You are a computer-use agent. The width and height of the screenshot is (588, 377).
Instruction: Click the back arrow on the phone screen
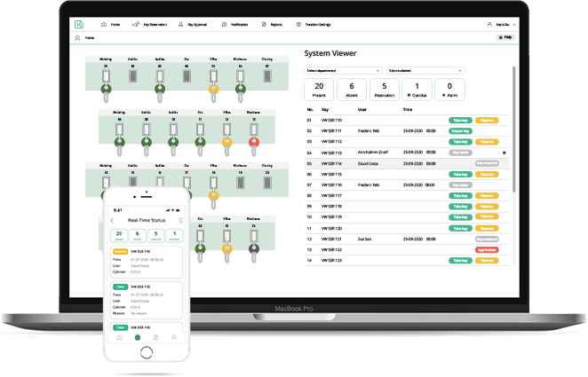click(x=113, y=219)
